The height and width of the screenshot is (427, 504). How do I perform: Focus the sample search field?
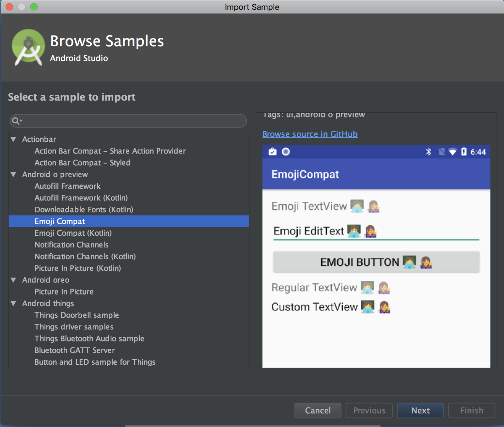click(x=132, y=121)
